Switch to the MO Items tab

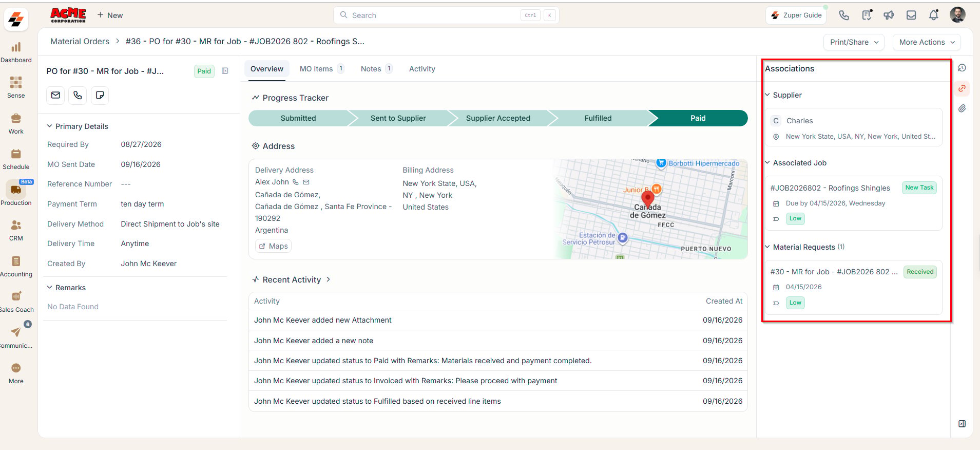click(321, 69)
